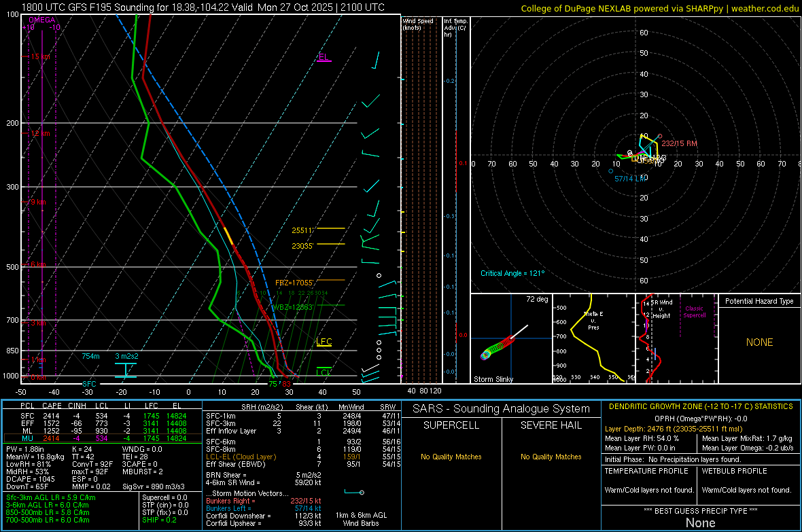Click the SEVERE HAIL header in SARS panel

[x=550, y=425]
